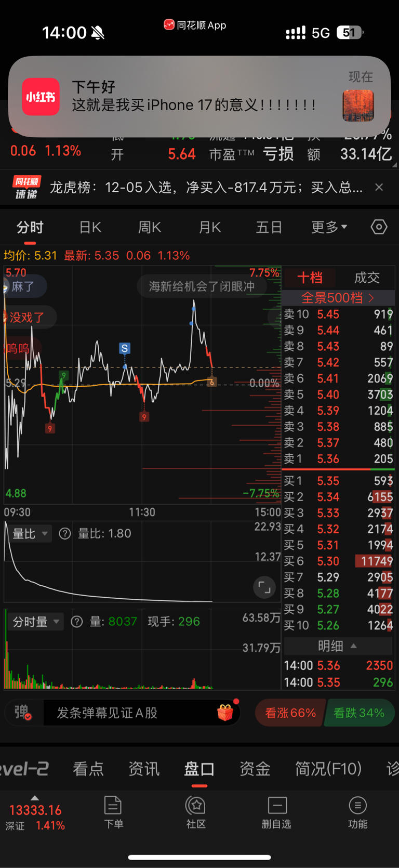
Task: Open the 资讯 news tab
Action: (144, 769)
